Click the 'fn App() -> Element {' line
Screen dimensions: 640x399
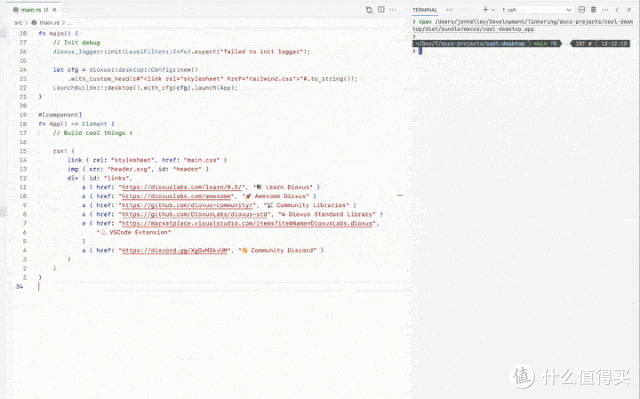coord(76,124)
